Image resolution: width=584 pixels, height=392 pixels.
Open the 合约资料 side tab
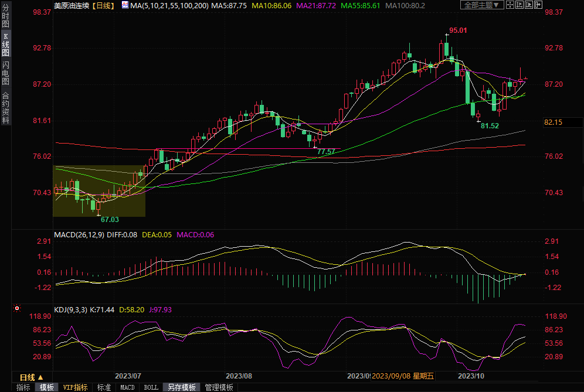[6, 108]
